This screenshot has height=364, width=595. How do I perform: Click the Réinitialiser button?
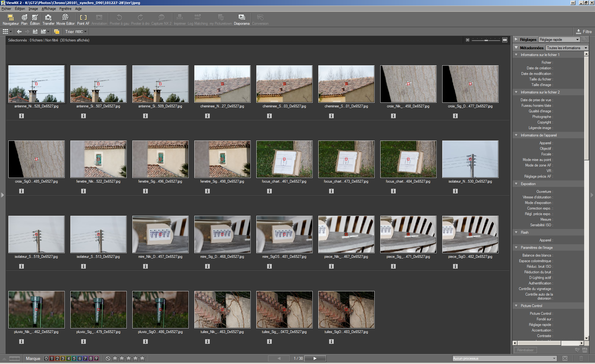[x=525, y=350]
